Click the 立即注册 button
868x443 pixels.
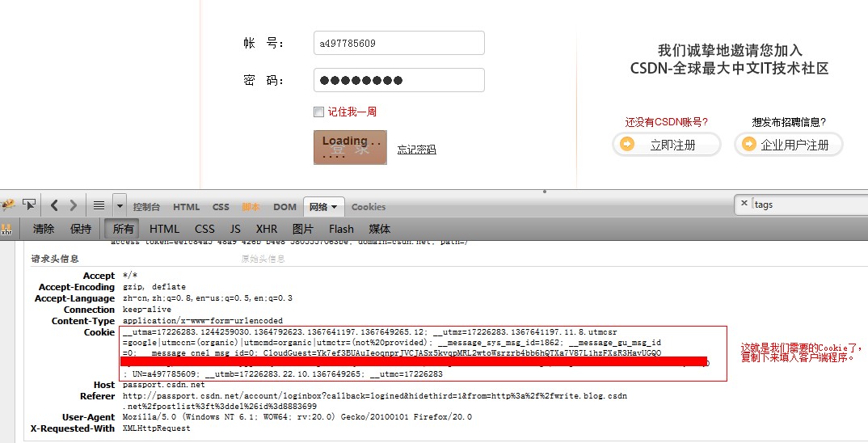[x=667, y=145]
